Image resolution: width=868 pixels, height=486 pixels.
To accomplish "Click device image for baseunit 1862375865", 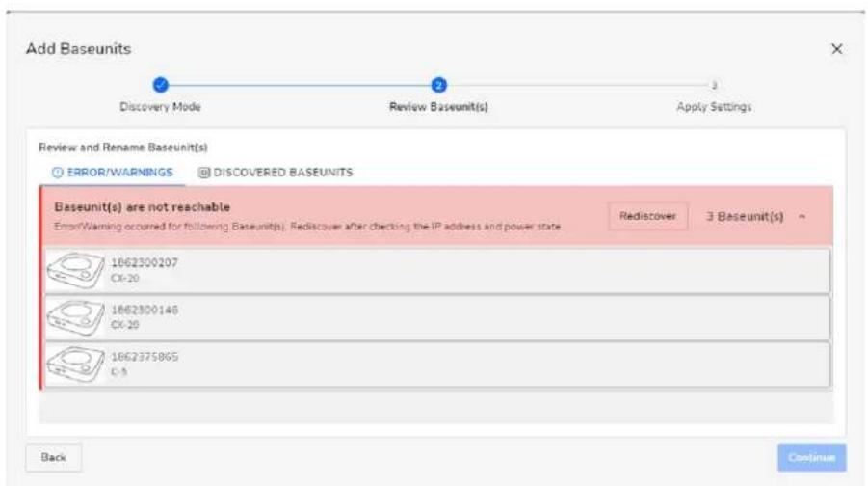I will point(75,364).
